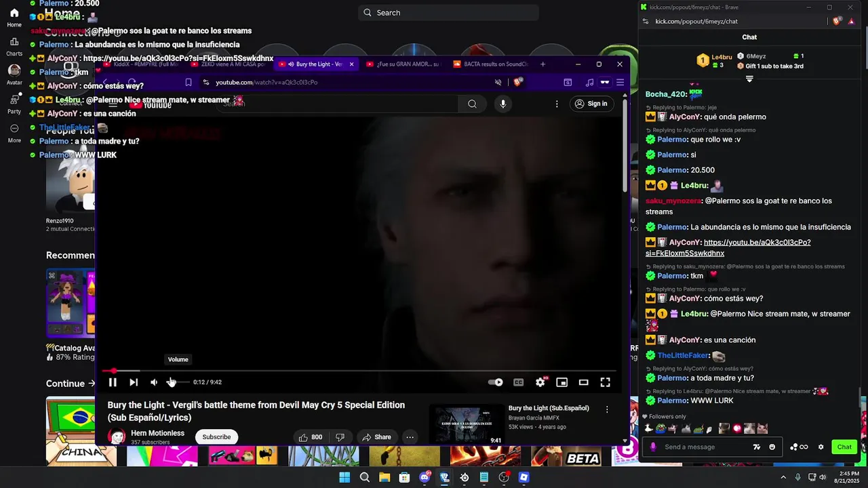Click the YouTube search magnifier button
The image size is (868, 488).
coord(472,104)
